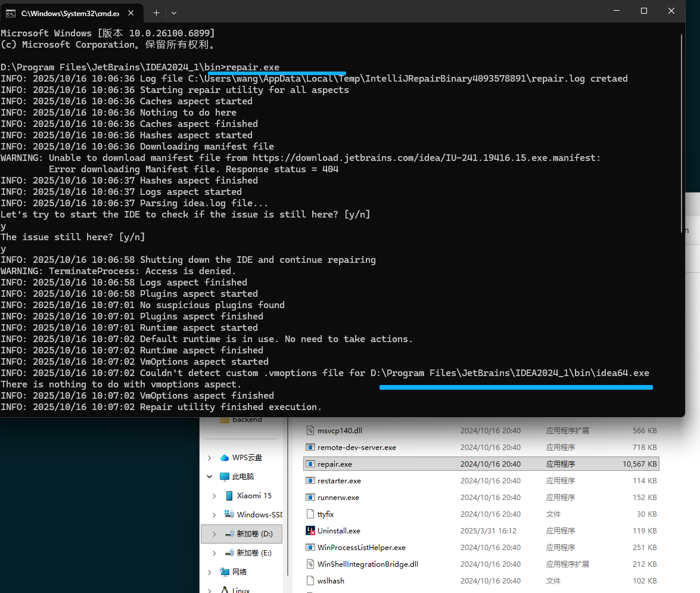Click 新加卷 (D:) drive icon
700x593 pixels.
click(229, 533)
